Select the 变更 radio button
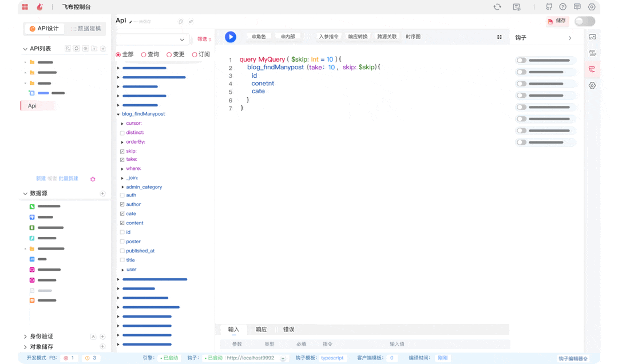Image resolution: width=618 pixels, height=364 pixels. pos(169,54)
